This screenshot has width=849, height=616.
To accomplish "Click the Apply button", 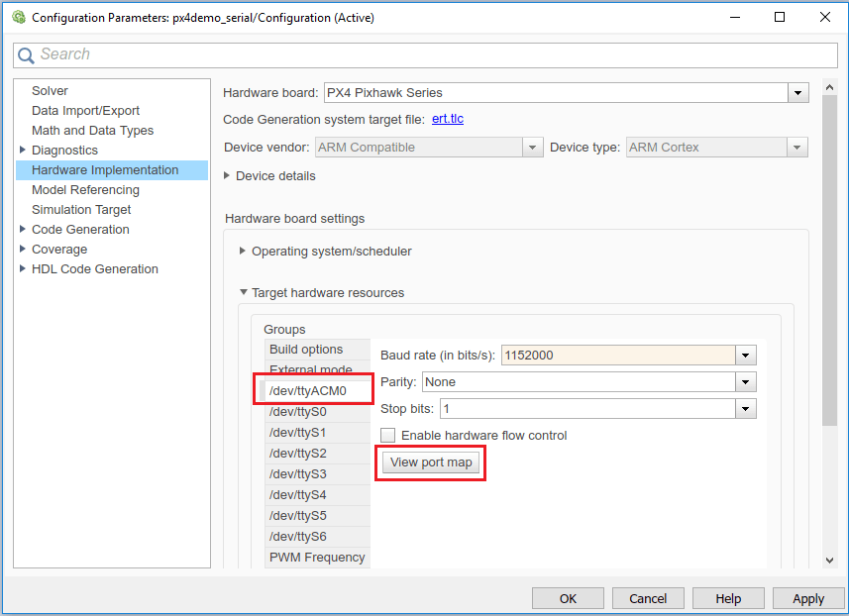I will coord(808,599).
